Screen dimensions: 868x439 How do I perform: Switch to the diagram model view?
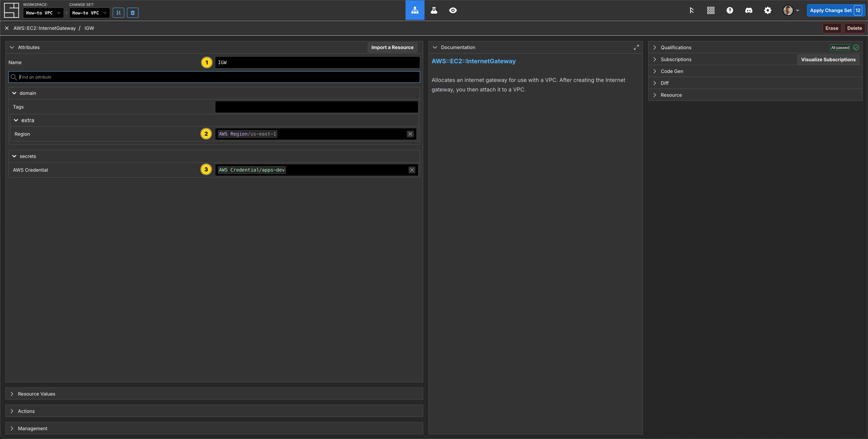click(x=415, y=10)
